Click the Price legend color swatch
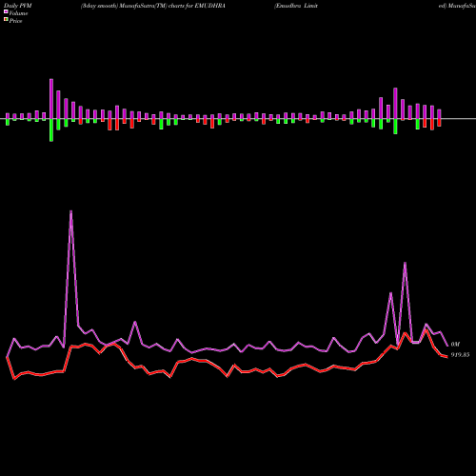The image size is (476, 476). (6, 20)
